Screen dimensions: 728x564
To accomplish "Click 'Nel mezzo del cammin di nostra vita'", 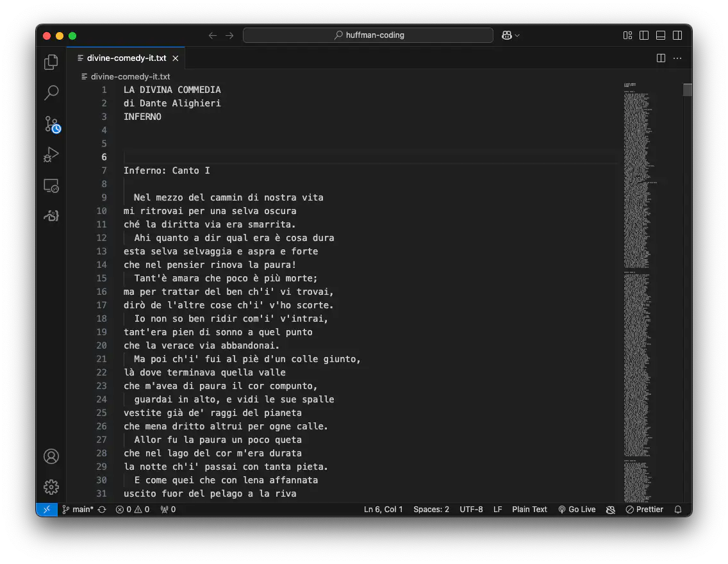I will pos(228,197).
